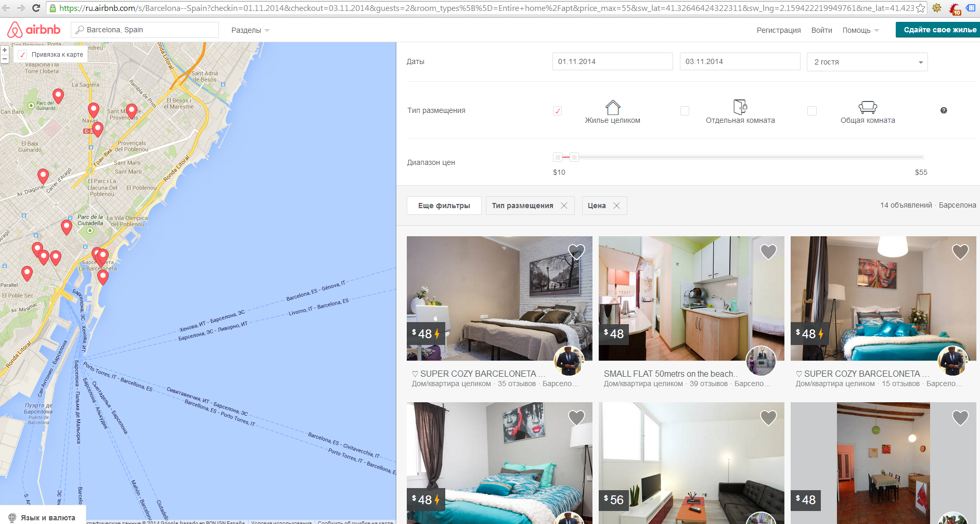This screenshot has height=524, width=980.
Task: Check the 'Общая комната' checkbox
Action: tap(811, 111)
